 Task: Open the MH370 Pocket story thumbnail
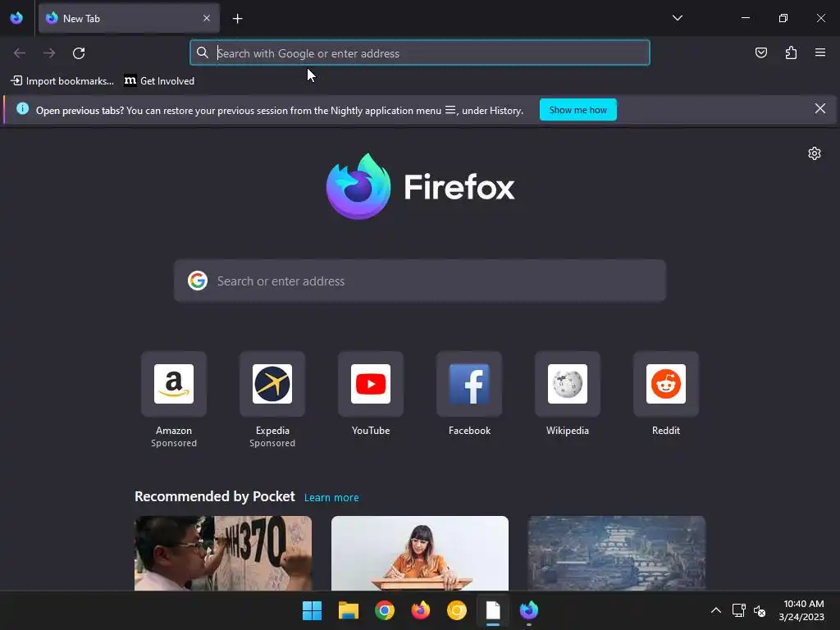point(223,554)
